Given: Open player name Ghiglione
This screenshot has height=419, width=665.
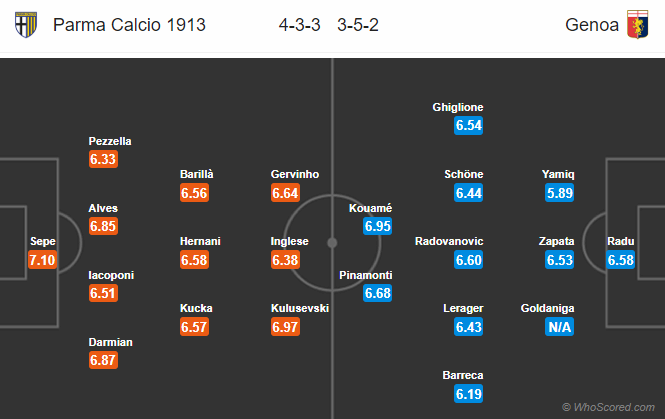Looking at the screenshot, I should tap(458, 107).
